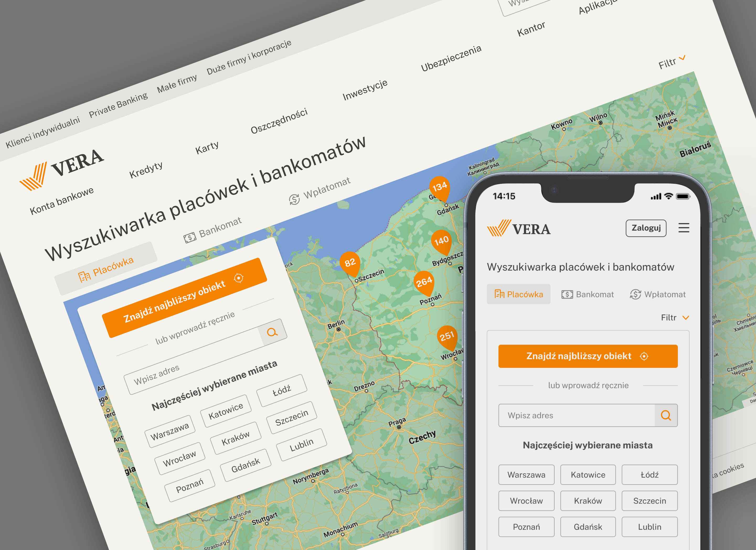
Task: Click the map pin labeled 140
Action: click(x=441, y=241)
